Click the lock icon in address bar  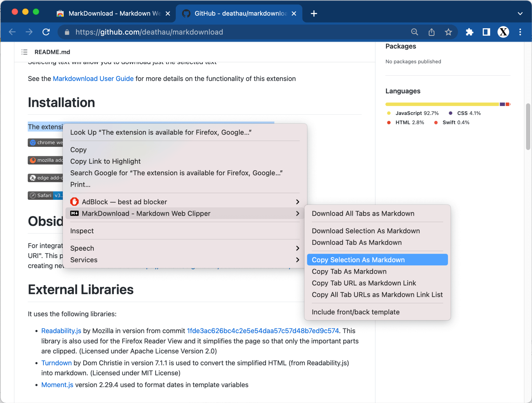[67, 32]
